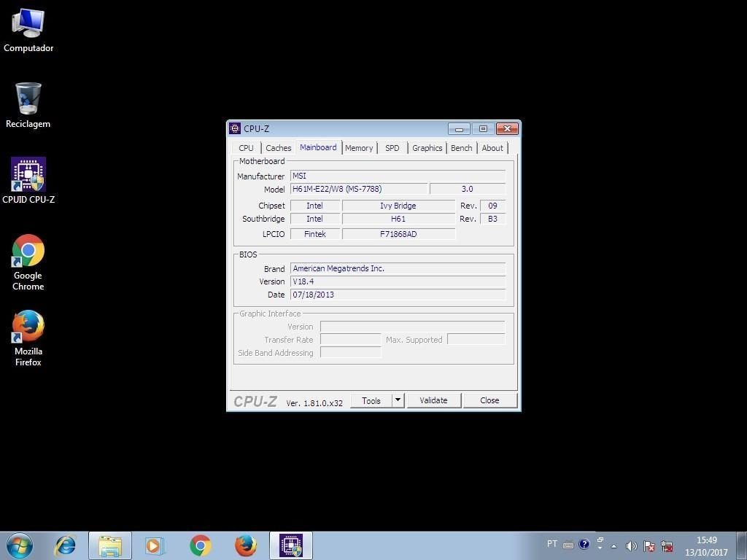Image resolution: width=747 pixels, height=560 pixels.
Task: Click the southbridge value H61
Action: [398, 219]
